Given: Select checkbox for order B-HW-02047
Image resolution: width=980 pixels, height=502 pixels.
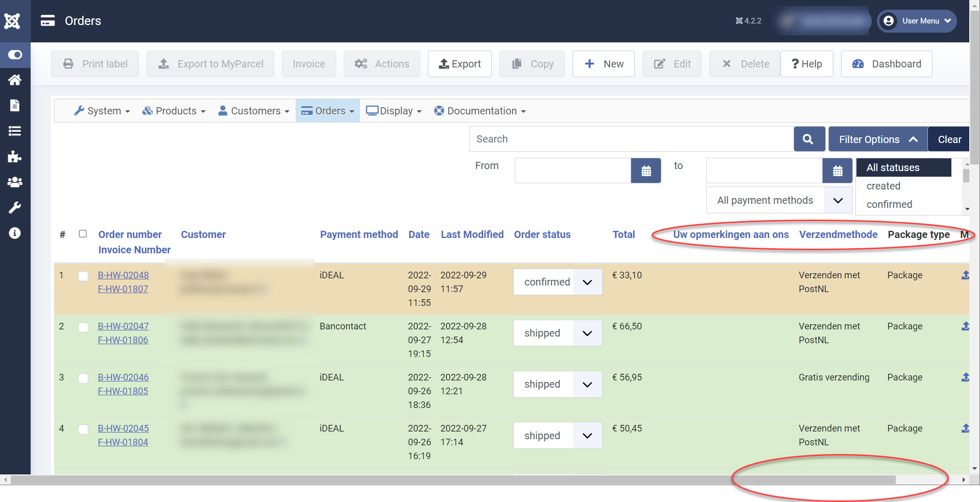Looking at the screenshot, I should pyautogui.click(x=83, y=327).
